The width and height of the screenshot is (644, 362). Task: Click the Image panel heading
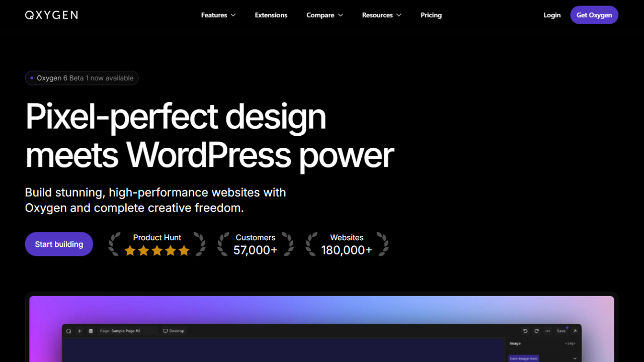[515, 343]
